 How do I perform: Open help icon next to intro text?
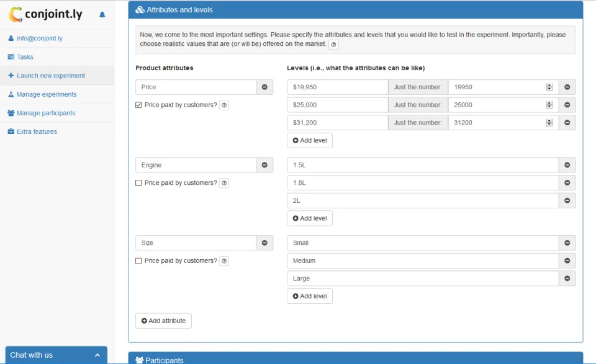coord(333,45)
